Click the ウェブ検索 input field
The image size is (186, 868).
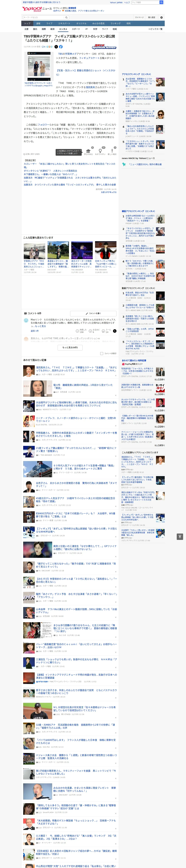(145, 2)
